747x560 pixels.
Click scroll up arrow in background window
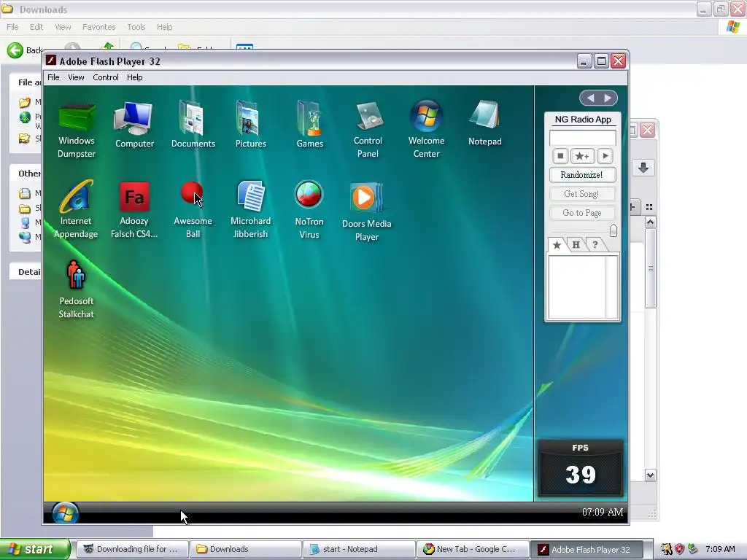coord(650,222)
